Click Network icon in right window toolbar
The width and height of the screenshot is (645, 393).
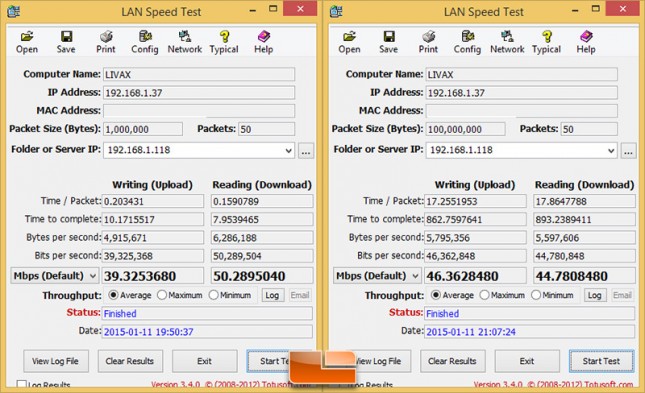[507, 42]
